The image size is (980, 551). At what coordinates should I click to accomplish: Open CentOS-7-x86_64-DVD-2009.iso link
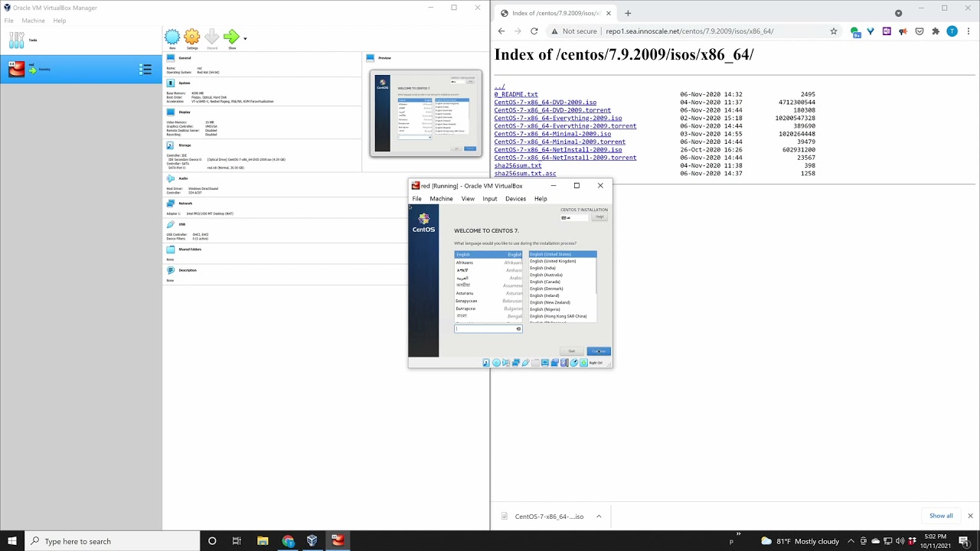(x=545, y=102)
